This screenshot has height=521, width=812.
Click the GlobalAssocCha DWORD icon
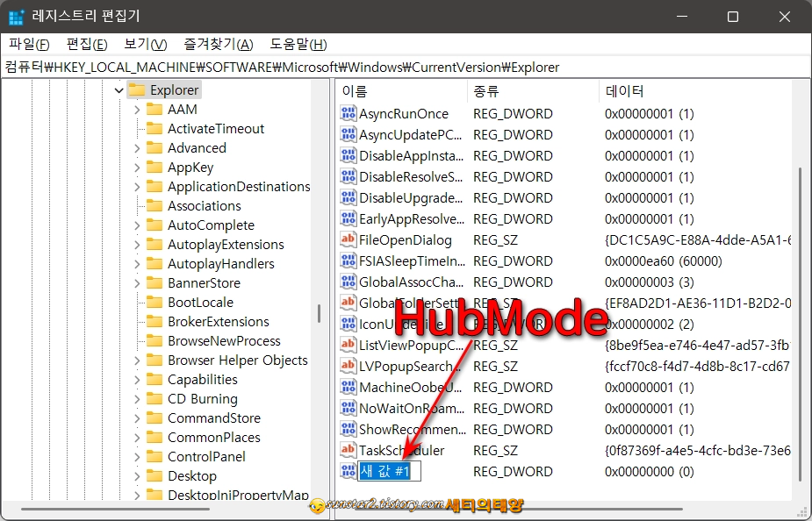coord(348,282)
